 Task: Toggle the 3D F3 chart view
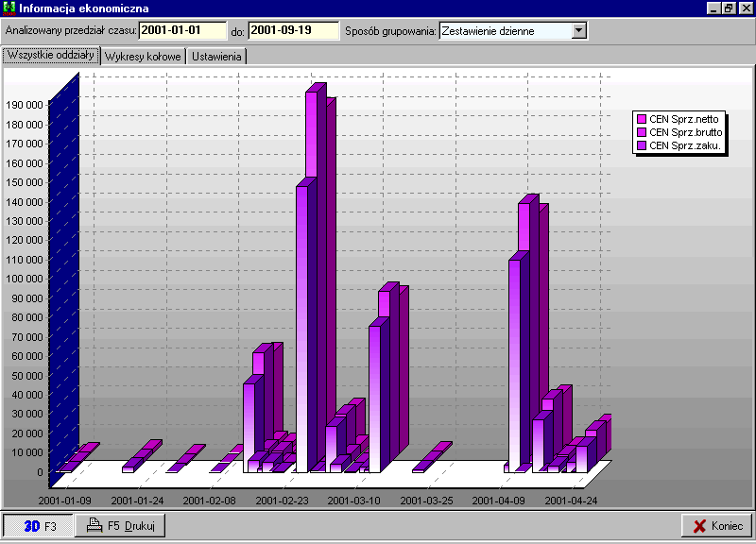click(38, 526)
